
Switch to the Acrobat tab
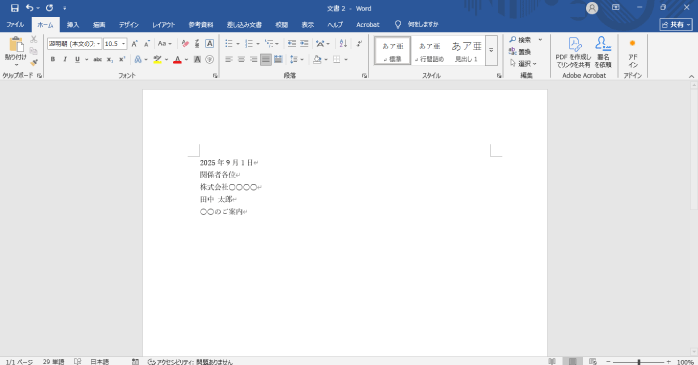368,25
